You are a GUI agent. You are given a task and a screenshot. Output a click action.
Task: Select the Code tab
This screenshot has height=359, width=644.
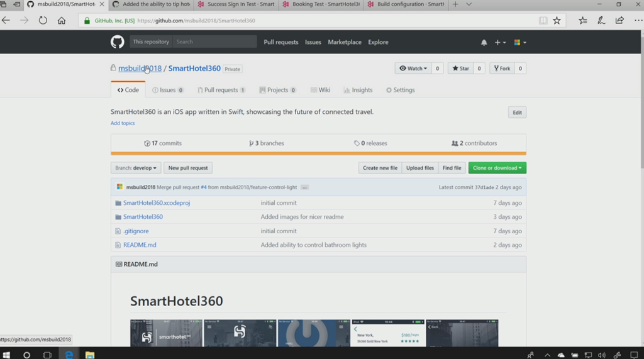128,90
